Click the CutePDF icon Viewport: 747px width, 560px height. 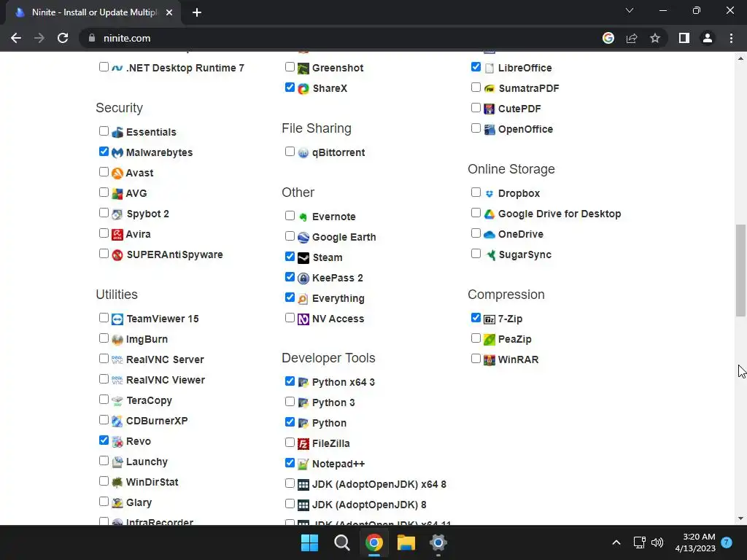[x=489, y=109]
